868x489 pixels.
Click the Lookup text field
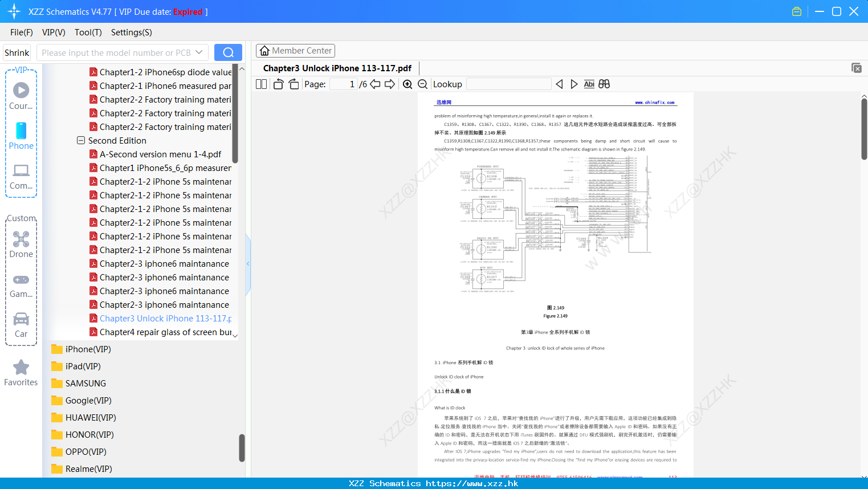[509, 84]
